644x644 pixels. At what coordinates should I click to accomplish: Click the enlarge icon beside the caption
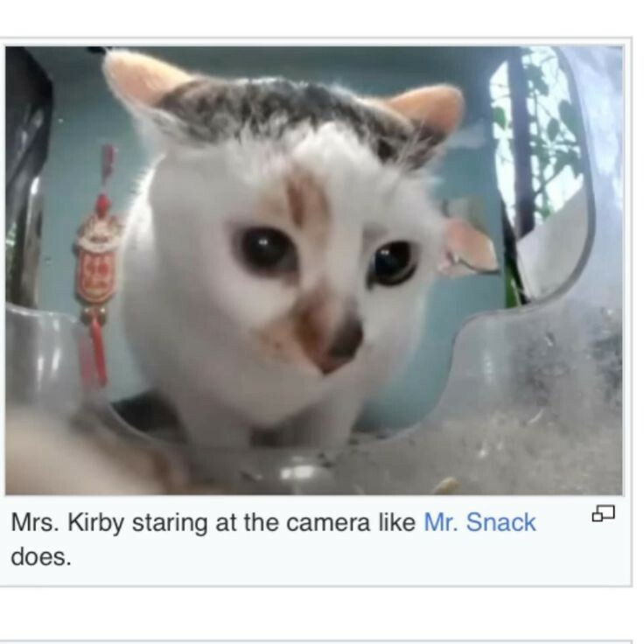click(x=603, y=514)
